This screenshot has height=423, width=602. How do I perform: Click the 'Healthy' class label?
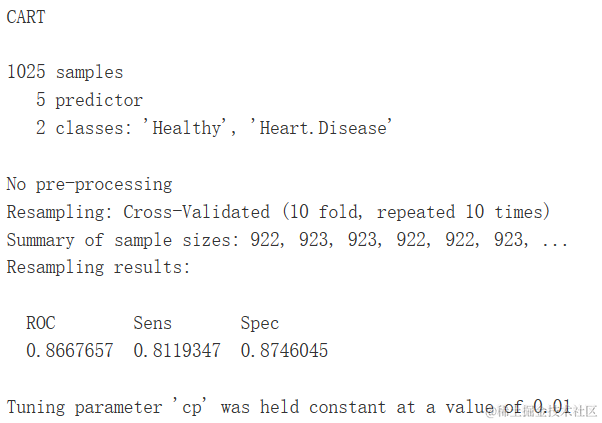(x=184, y=128)
